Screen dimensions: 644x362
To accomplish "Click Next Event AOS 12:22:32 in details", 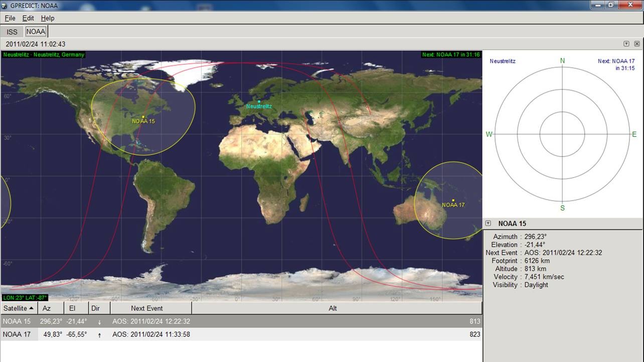I will coord(563,253).
